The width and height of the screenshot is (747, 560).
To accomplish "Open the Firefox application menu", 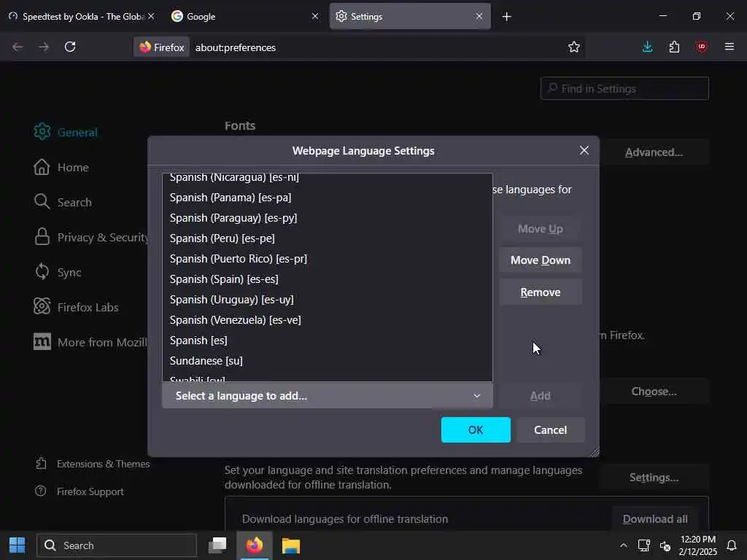I will tap(729, 47).
